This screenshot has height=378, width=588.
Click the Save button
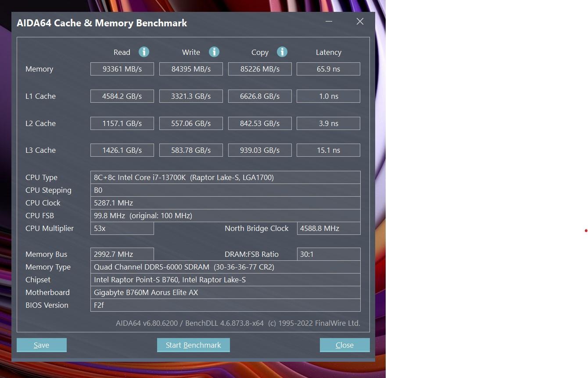[42, 345]
